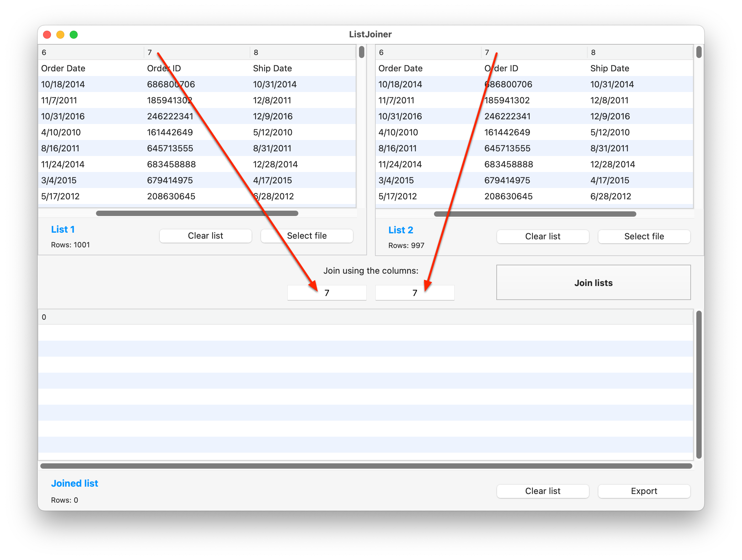Viewport: 742px width, 560px height.
Task: Click the Order ID column header in List 2
Action: point(501,68)
